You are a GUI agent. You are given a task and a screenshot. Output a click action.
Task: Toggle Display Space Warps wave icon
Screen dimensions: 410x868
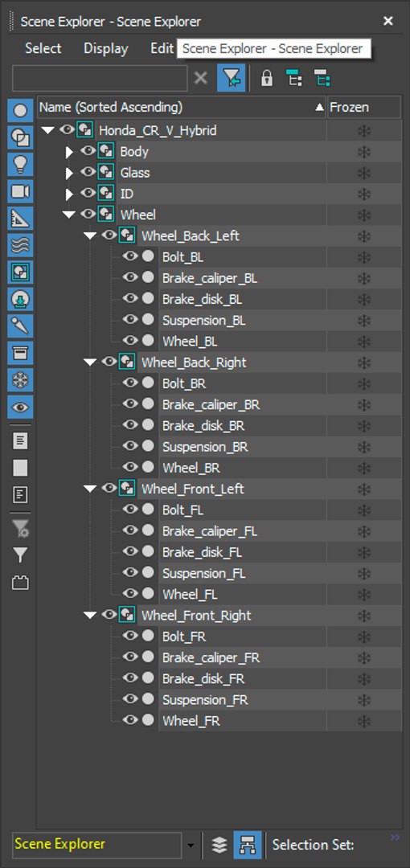click(21, 244)
